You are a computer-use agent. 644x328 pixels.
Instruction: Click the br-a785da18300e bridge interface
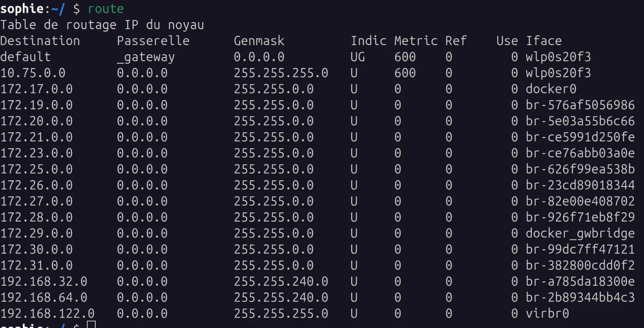coord(580,281)
